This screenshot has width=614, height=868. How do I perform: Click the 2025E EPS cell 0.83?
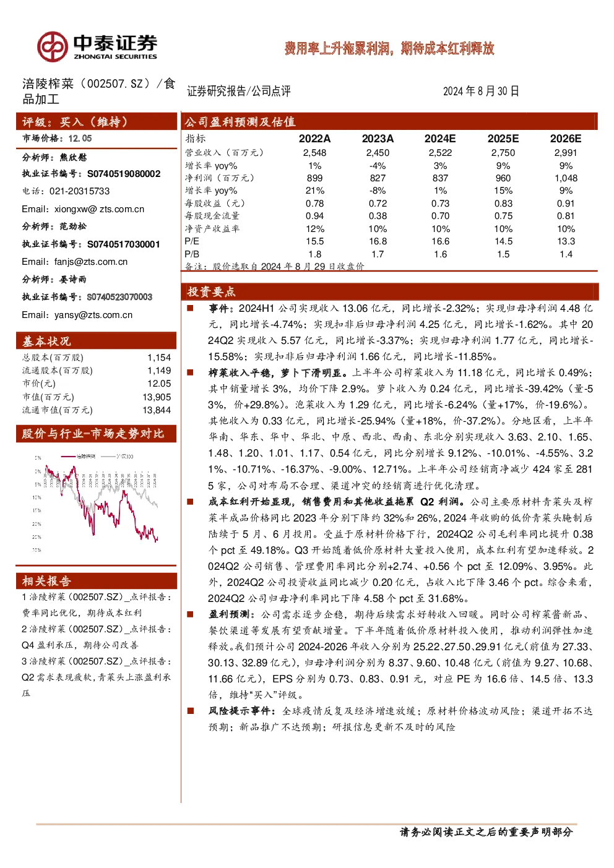click(503, 204)
